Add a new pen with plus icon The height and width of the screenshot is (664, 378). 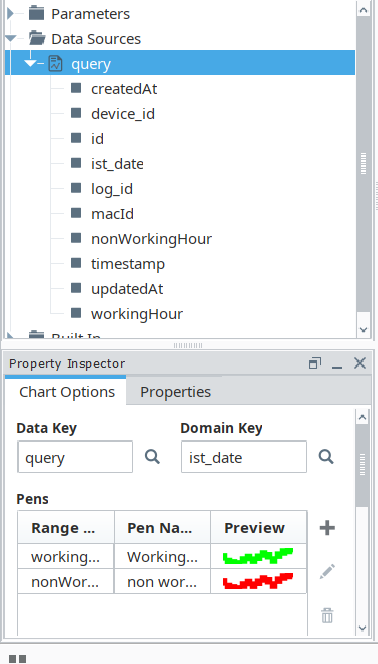click(x=327, y=528)
